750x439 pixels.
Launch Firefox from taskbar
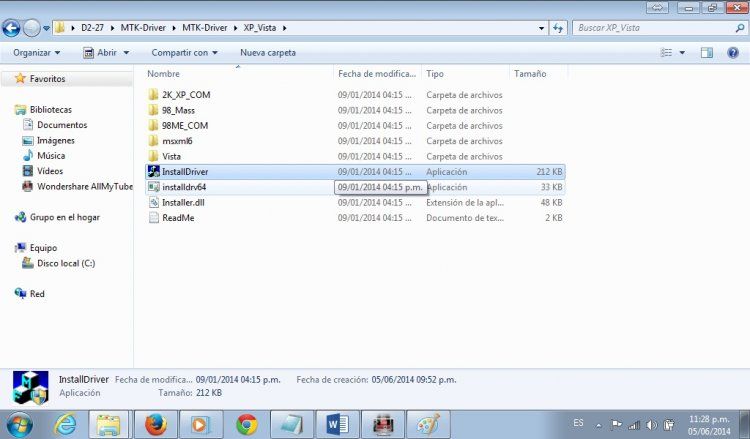[156, 425]
